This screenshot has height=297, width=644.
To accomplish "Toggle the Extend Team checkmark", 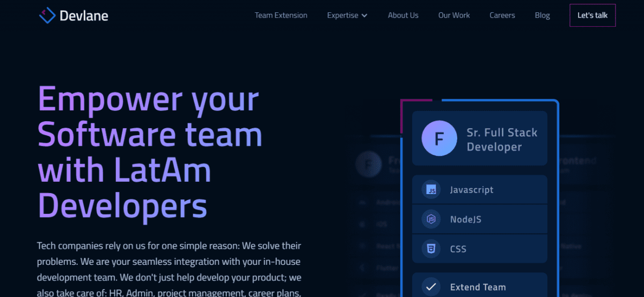I will (430, 287).
